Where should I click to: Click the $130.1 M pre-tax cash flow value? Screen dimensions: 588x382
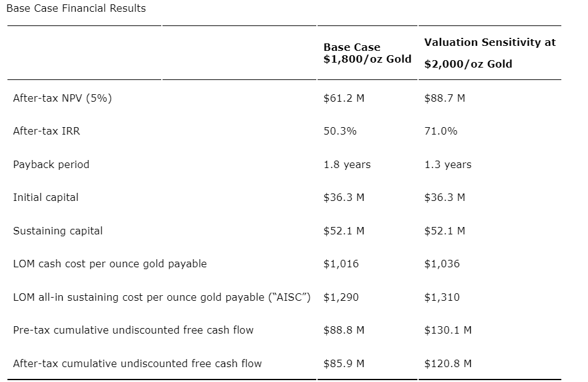coord(447,330)
